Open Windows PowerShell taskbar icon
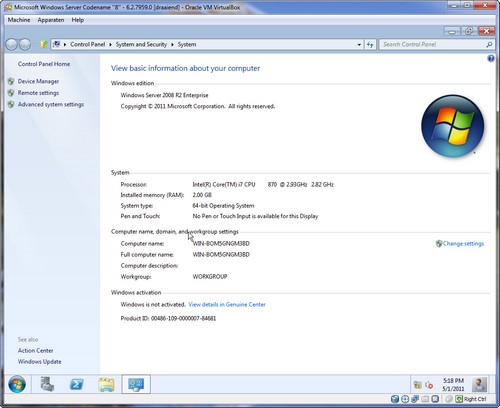This screenshot has width=500, height=408. click(77, 384)
